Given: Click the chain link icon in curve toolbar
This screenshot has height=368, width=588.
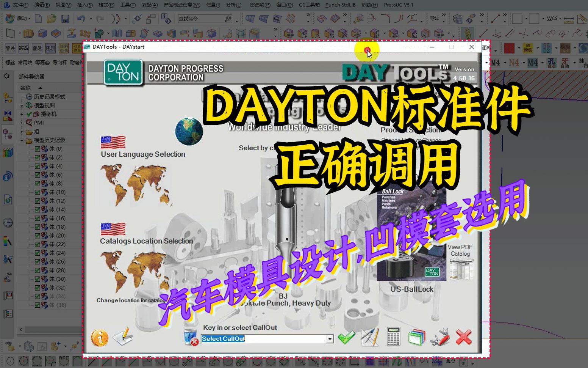Looking at the screenshot, I should point(468,33).
